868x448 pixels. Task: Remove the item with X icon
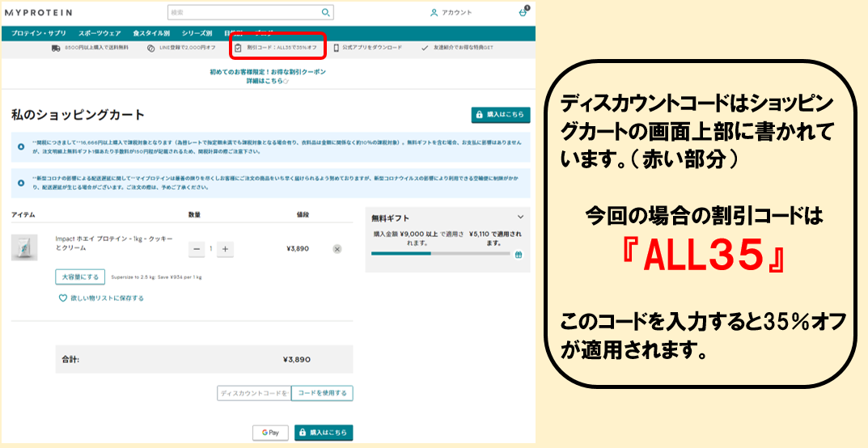pos(337,249)
